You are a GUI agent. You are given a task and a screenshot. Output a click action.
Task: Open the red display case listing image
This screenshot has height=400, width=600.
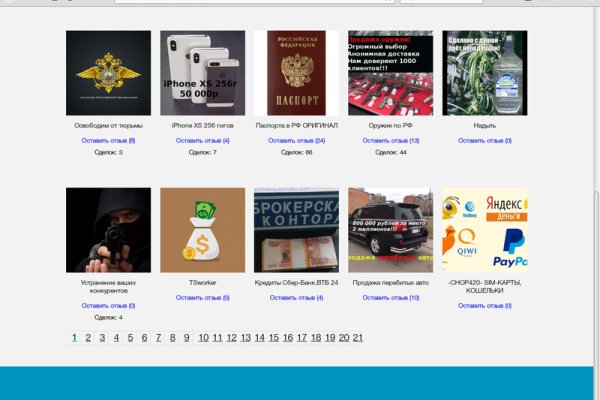click(x=391, y=73)
